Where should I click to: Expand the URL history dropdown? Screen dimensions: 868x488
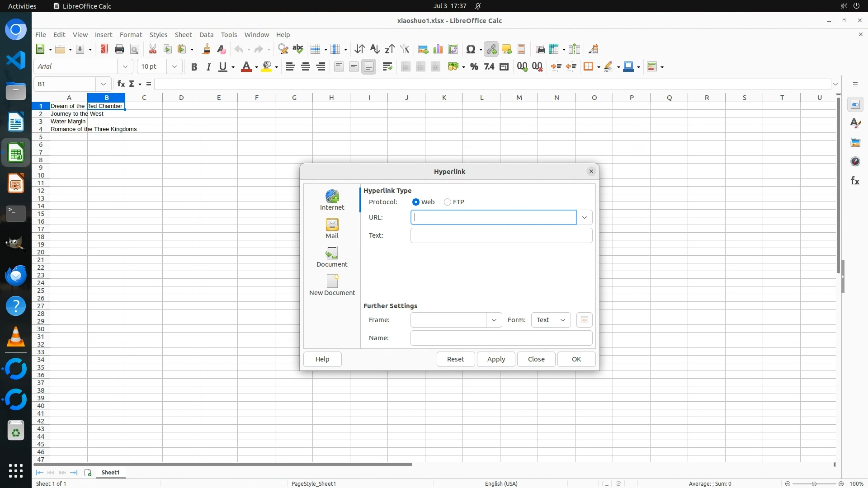tap(584, 217)
